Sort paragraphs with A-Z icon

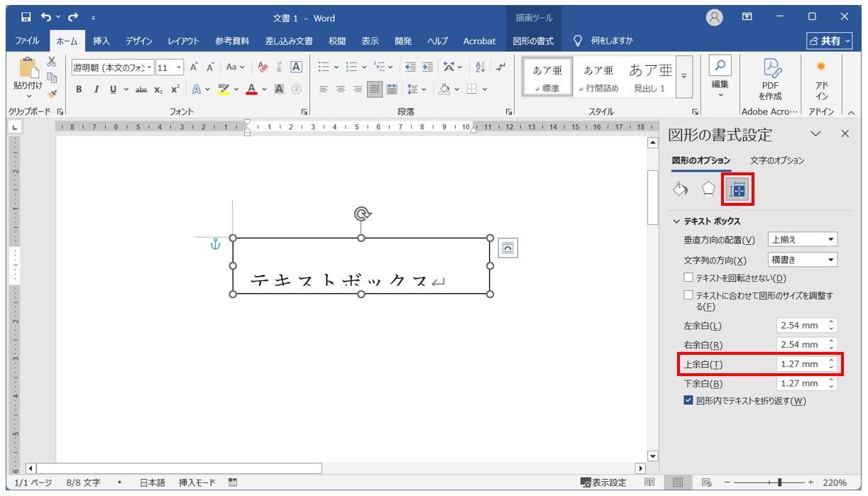point(480,67)
